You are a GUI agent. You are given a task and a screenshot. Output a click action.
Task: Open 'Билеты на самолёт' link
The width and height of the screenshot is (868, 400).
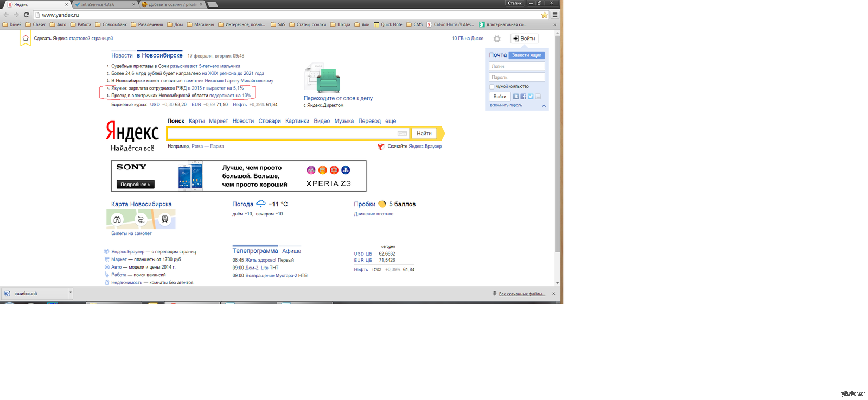[131, 233]
